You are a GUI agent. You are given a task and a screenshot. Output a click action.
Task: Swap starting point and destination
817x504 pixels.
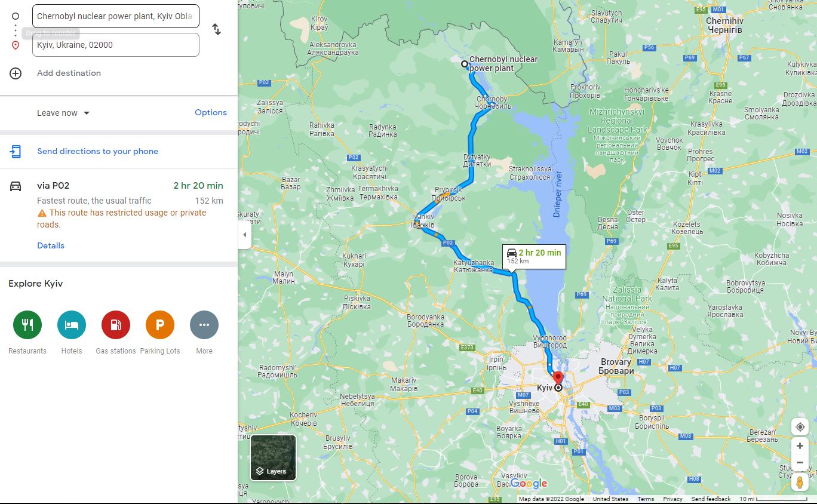click(x=216, y=29)
